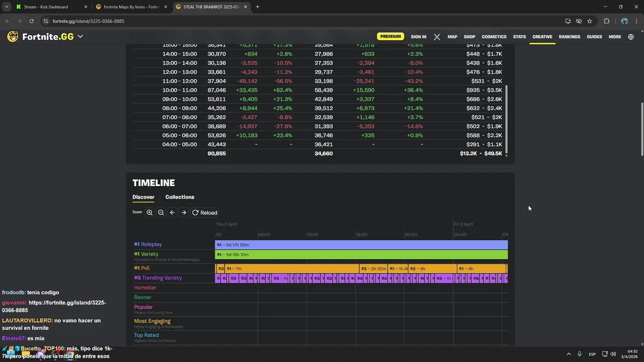Viewport: 644px width, 362px height.
Task: Select the Collections timeline tab
Action: click(x=180, y=197)
